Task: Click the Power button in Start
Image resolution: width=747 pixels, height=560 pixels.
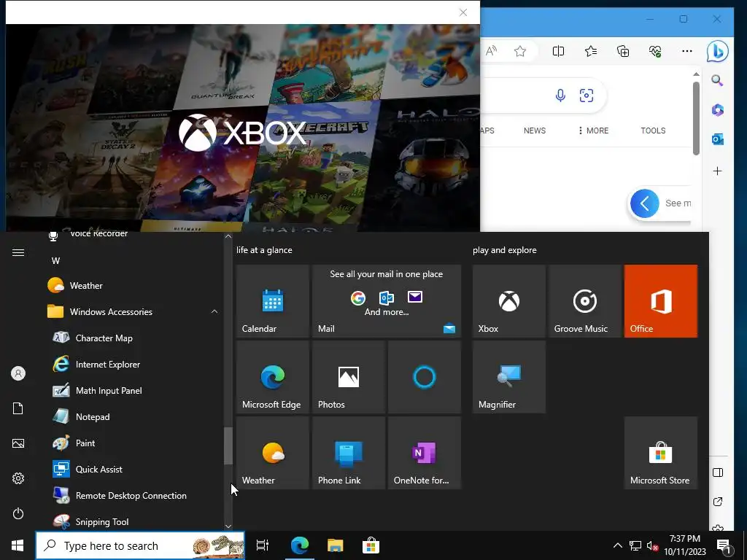Action: [x=18, y=513]
